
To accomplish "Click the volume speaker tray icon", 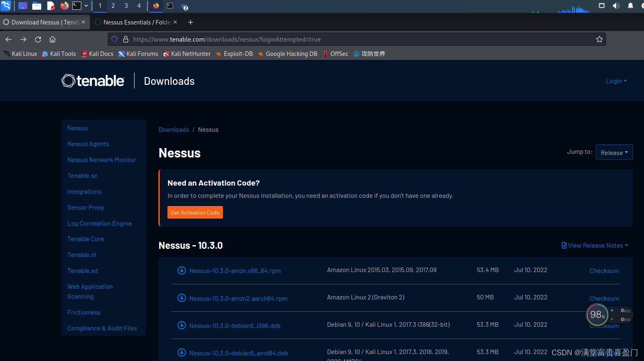I will coord(616,6).
